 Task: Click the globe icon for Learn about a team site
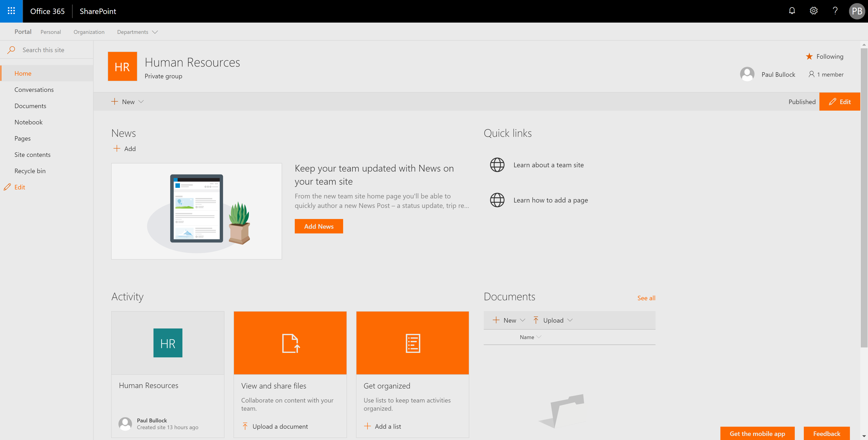[497, 165]
